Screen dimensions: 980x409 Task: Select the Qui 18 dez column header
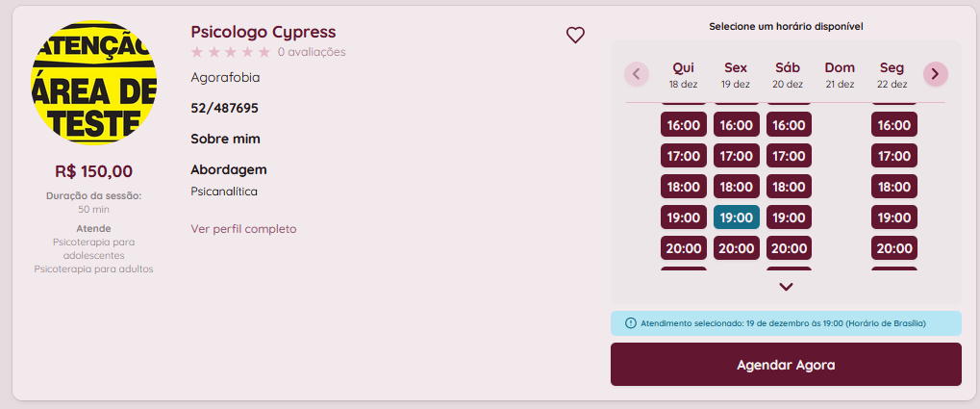[683, 74]
